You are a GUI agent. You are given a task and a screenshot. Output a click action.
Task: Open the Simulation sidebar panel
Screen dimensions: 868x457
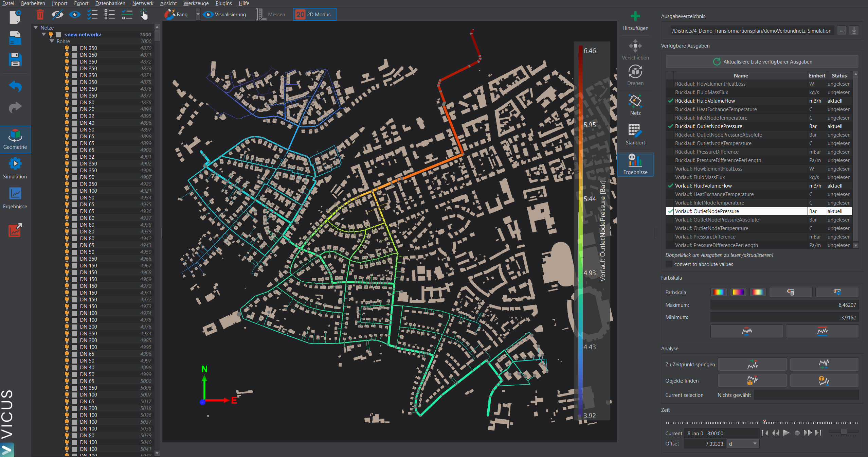tap(15, 168)
